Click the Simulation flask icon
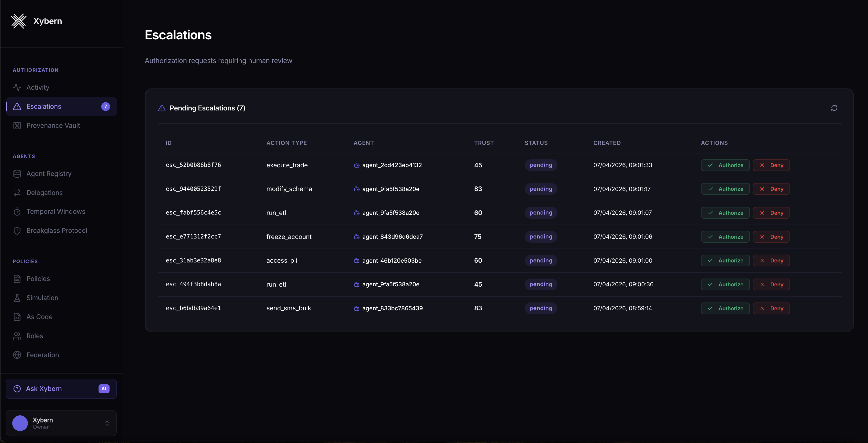Screen dimensions: 868x443 click(17, 298)
